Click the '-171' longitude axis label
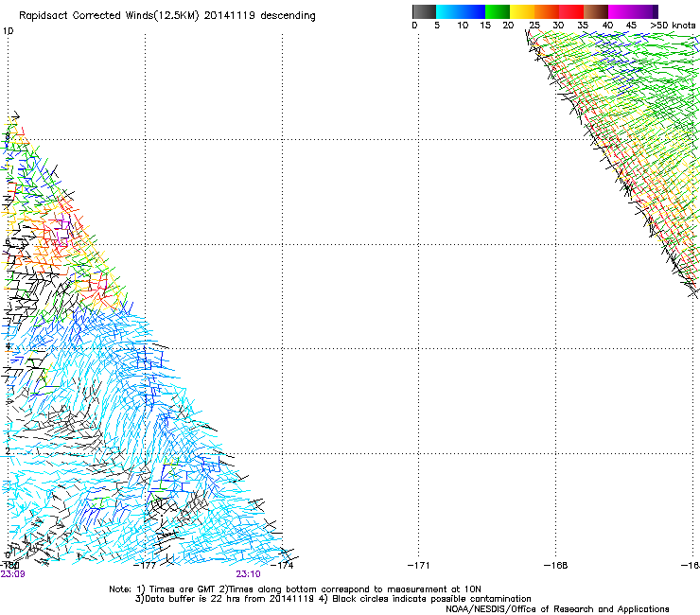 click(x=419, y=566)
